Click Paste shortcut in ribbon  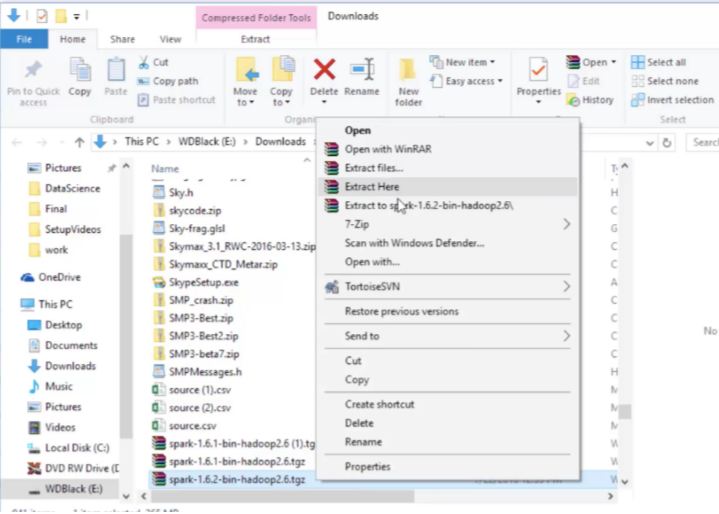point(177,100)
